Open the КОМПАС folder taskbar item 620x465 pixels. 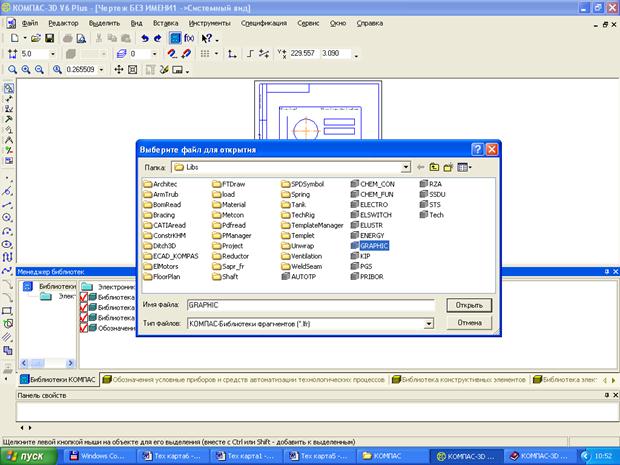(x=391, y=456)
